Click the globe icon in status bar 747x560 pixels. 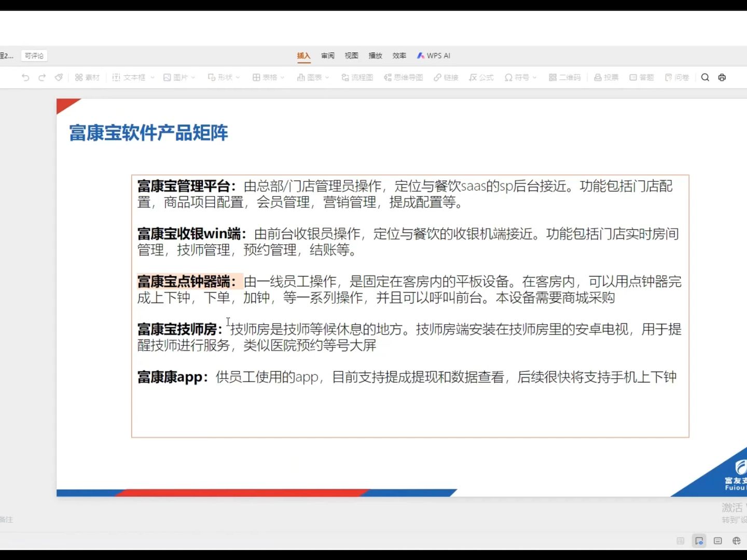click(x=736, y=541)
